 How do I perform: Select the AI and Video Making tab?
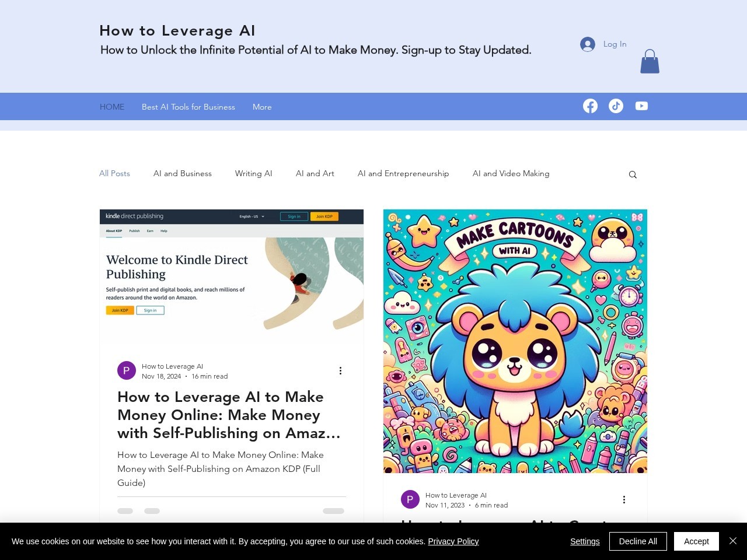pyautogui.click(x=511, y=173)
